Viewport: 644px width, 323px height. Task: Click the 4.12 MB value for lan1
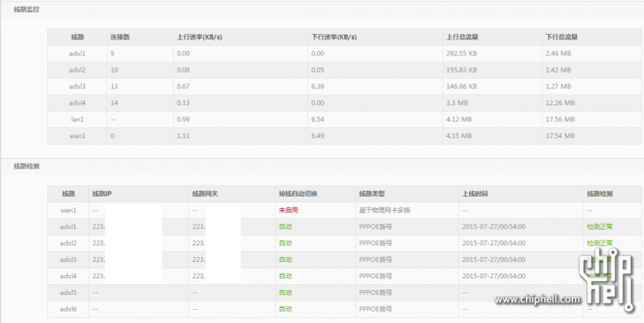[x=459, y=119]
